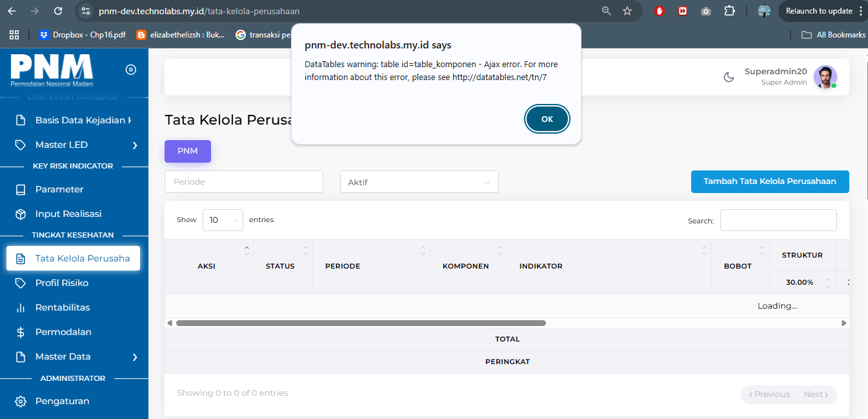Screen dimensions: 868x419
Task: Sort by the STATUS column
Action: coord(283,266)
